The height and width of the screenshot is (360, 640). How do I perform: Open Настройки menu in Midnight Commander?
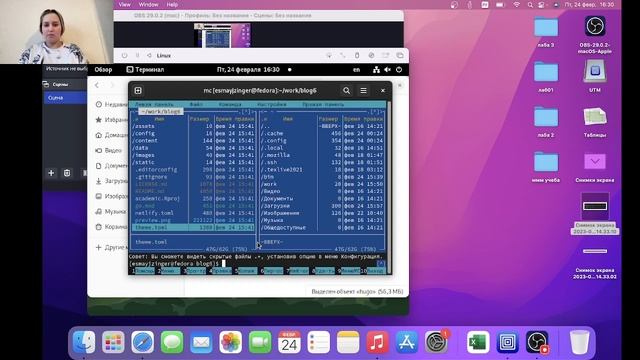(x=272, y=104)
